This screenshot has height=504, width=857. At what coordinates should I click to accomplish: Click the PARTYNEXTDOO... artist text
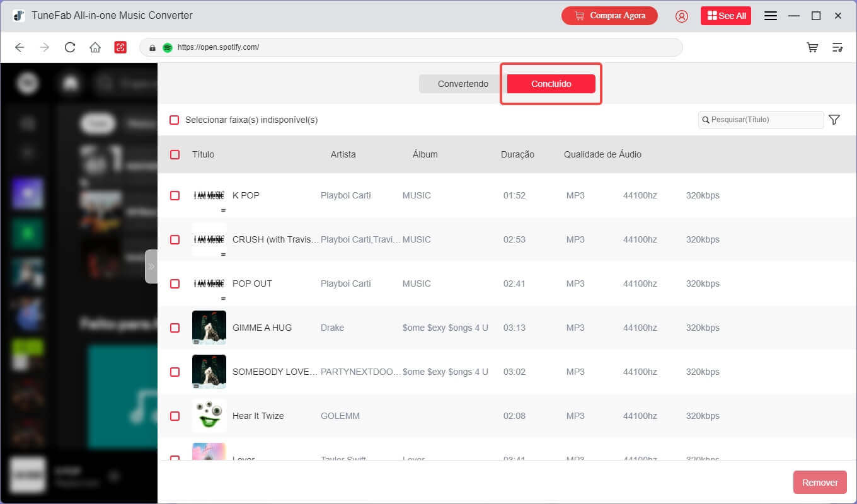click(360, 372)
